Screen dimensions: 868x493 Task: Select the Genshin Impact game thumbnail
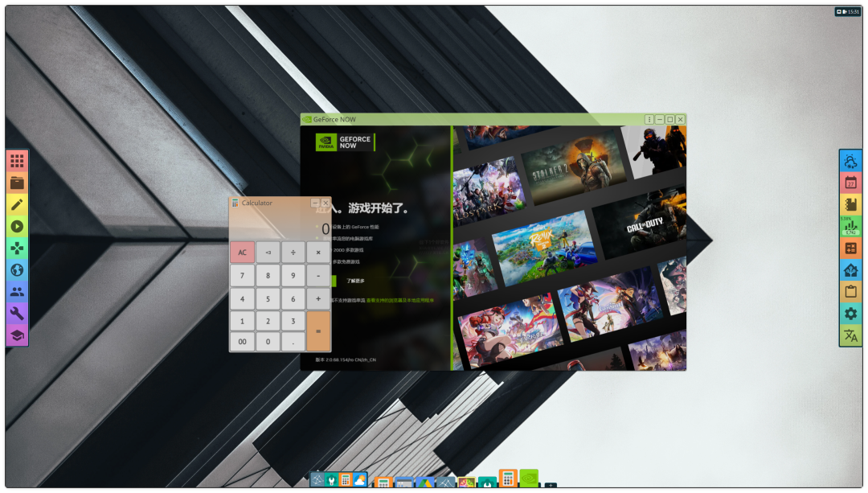pos(609,303)
